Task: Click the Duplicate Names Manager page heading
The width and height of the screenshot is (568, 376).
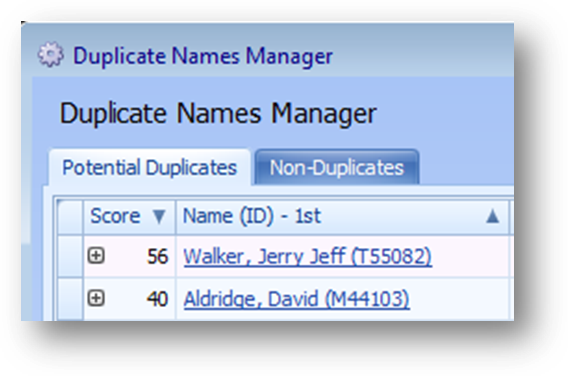Action: point(218,113)
